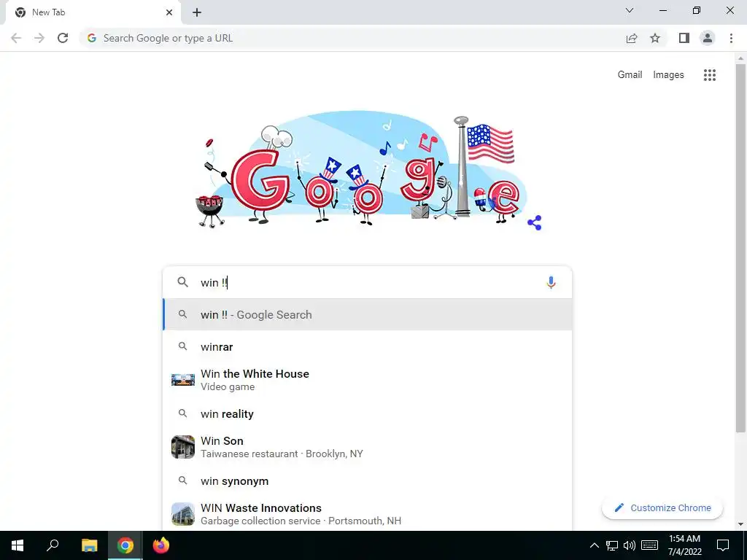Choose 'win !! - Google Search' suggestion
This screenshot has height=560, width=747.
click(x=368, y=315)
